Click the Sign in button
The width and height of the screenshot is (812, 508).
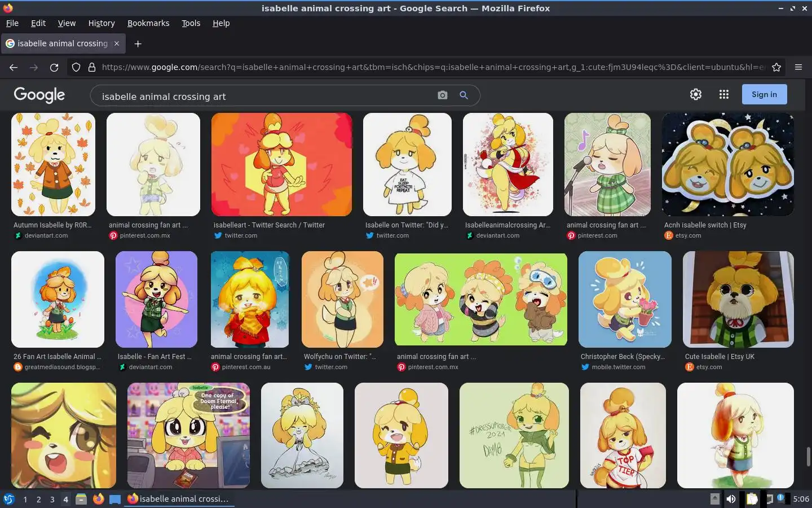[x=764, y=94]
